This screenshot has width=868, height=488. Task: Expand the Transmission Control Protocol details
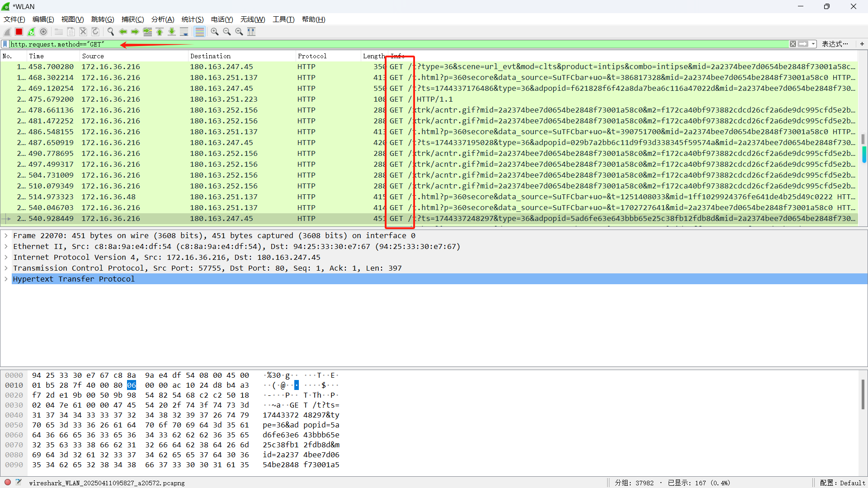[6, 268]
